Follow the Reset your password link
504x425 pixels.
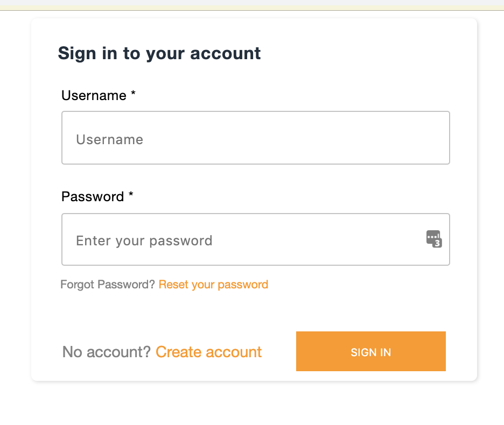[213, 285]
